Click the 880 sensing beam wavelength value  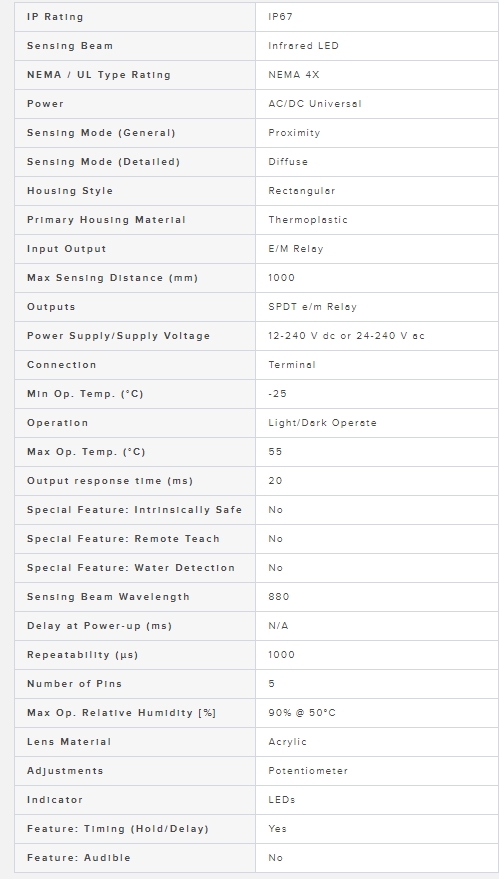[x=279, y=596]
